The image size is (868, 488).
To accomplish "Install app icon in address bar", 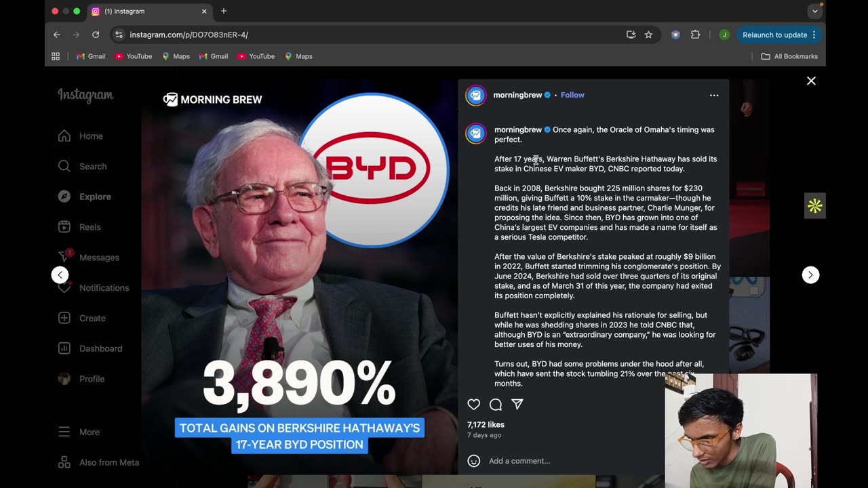I will point(631,35).
